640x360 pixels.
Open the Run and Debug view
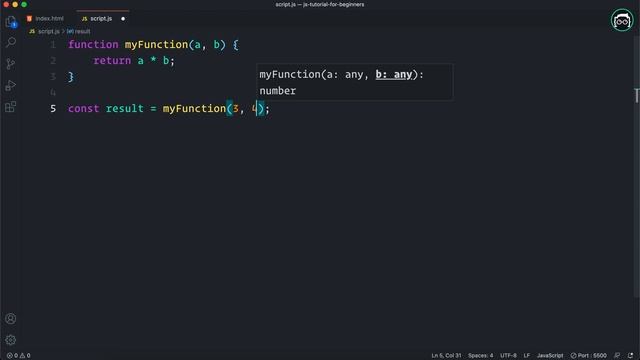tap(11, 85)
